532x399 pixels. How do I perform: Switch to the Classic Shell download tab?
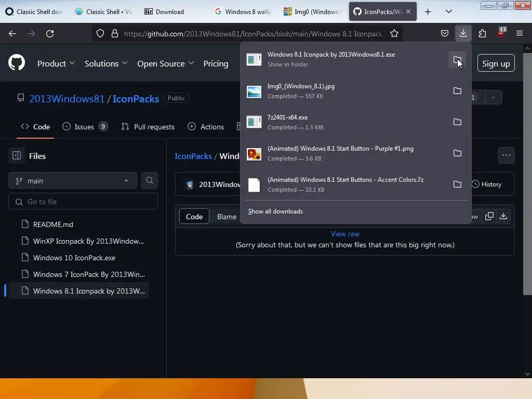pos(35,12)
